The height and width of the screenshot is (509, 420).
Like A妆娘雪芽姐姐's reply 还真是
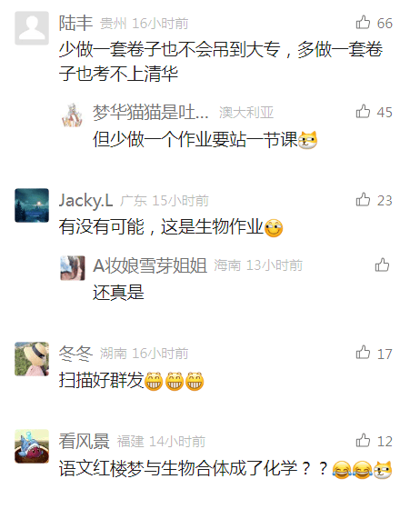click(382, 264)
